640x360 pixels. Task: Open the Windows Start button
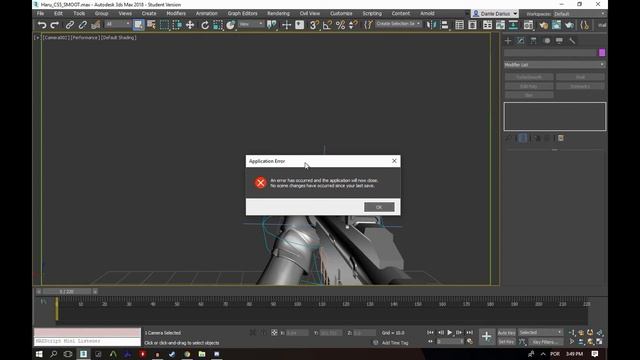point(39,354)
